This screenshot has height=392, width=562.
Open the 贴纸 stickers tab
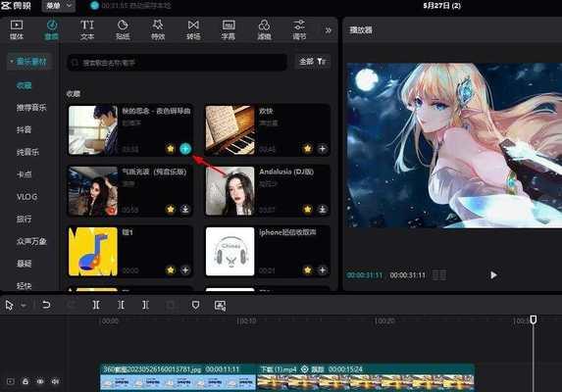(x=123, y=29)
